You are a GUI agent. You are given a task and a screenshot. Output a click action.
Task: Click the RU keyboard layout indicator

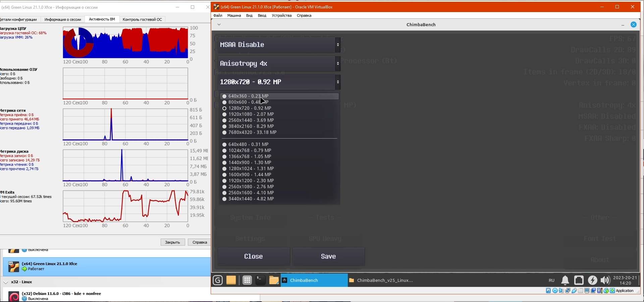click(551, 280)
